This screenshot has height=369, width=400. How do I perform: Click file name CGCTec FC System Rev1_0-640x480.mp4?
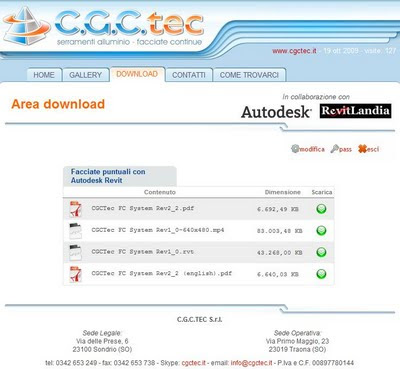pyautogui.click(x=158, y=230)
